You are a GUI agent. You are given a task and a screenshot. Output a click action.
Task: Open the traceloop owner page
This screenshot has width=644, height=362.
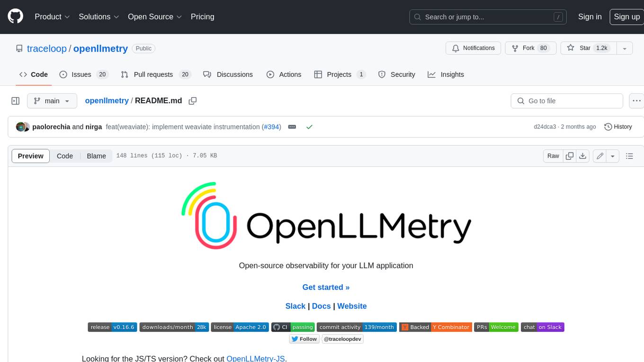47,48
